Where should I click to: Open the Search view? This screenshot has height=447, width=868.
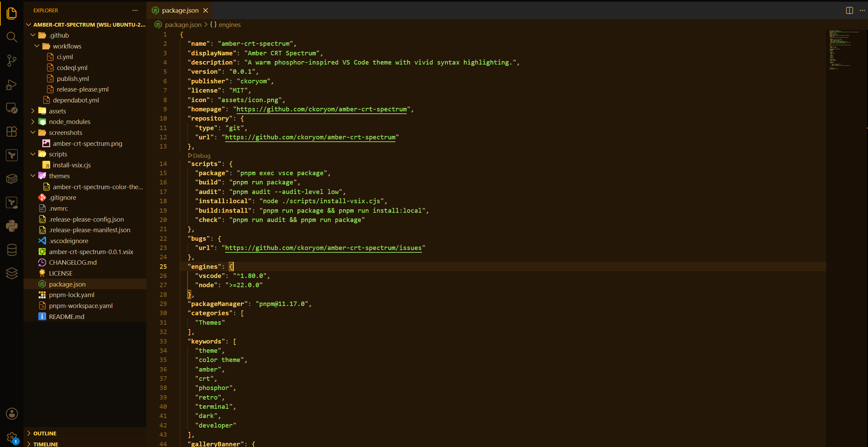12,37
